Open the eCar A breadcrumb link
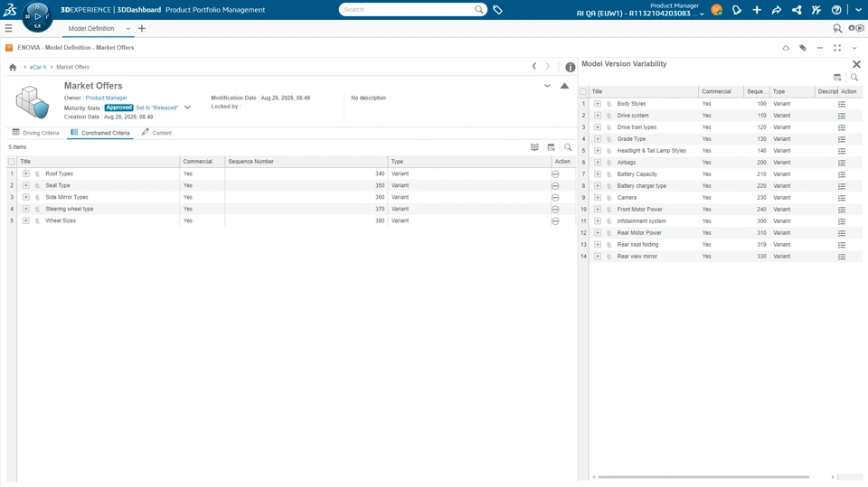 tap(38, 67)
